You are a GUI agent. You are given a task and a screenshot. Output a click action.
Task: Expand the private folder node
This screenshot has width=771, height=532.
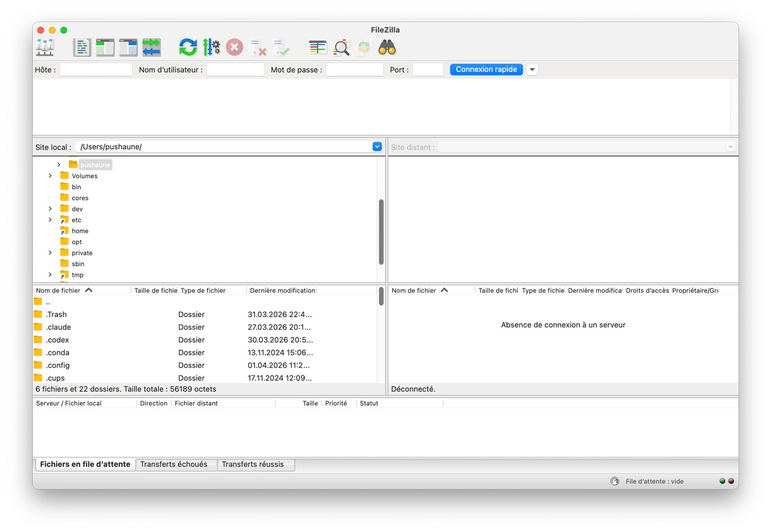[x=51, y=253]
